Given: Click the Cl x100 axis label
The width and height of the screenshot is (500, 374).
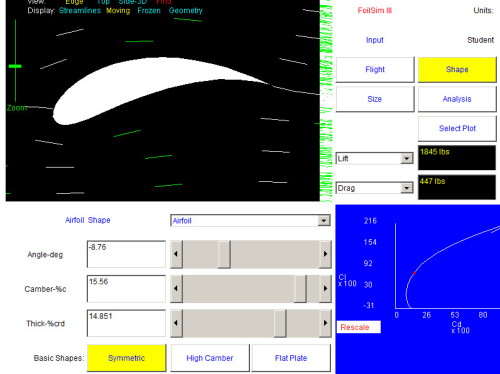Looking at the screenshot, I should click(347, 280).
